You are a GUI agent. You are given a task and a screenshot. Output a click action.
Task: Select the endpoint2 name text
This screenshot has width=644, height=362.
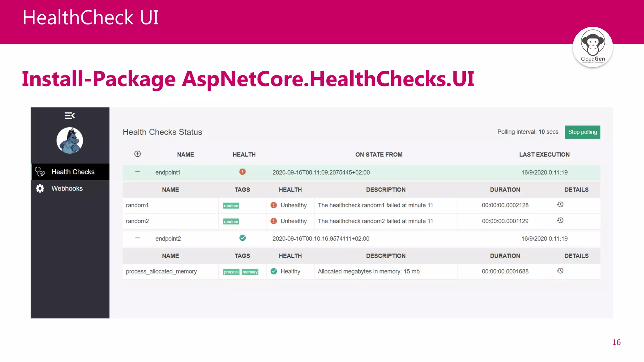pos(168,239)
